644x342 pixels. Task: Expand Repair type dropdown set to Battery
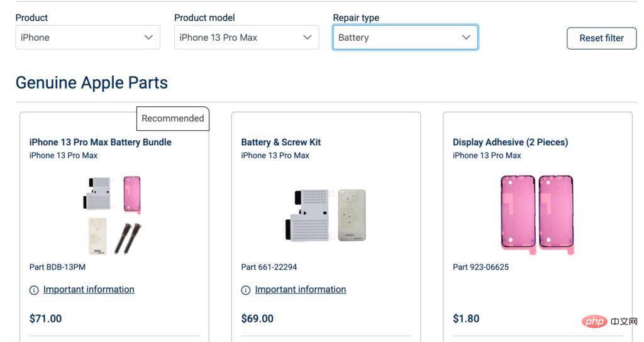[x=405, y=38]
